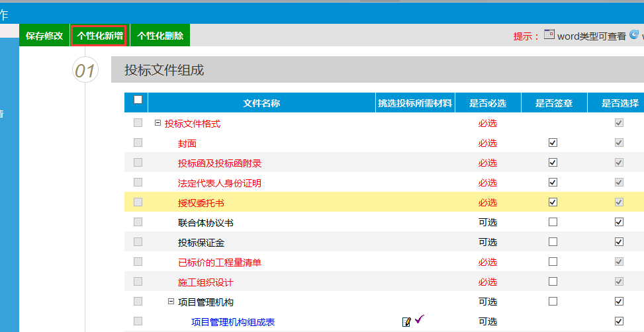The height and width of the screenshot is (332, 644).
Task: Click the 可选 cell in 投标保证金 row
Action: pos(488,242)
